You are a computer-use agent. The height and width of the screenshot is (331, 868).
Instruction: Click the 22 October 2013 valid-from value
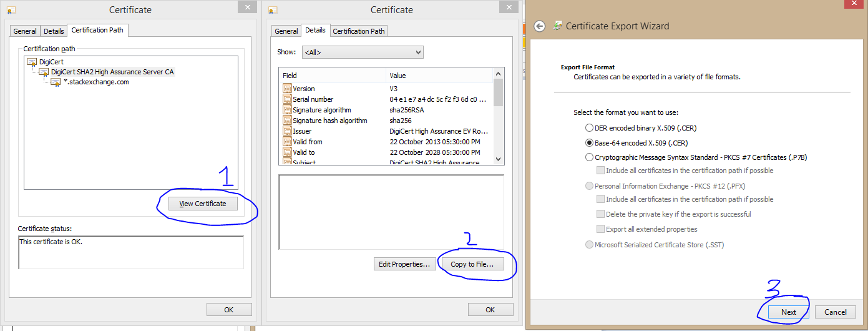coord(435,142)
